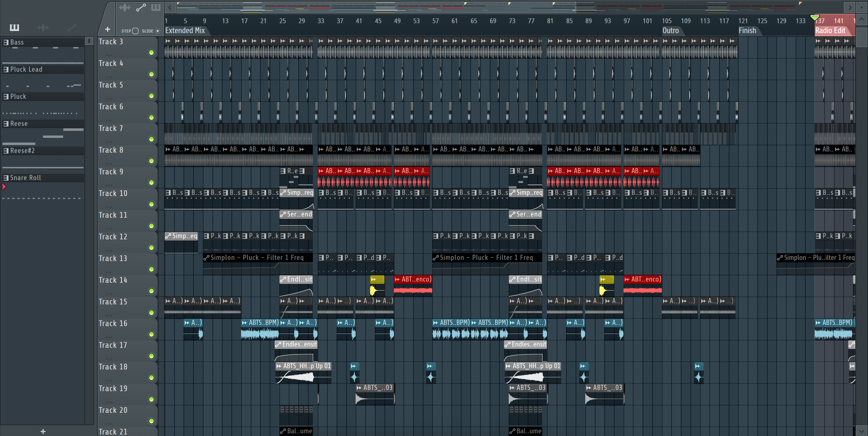
Task: Select the Track 7 label
Action: (111, 128)
